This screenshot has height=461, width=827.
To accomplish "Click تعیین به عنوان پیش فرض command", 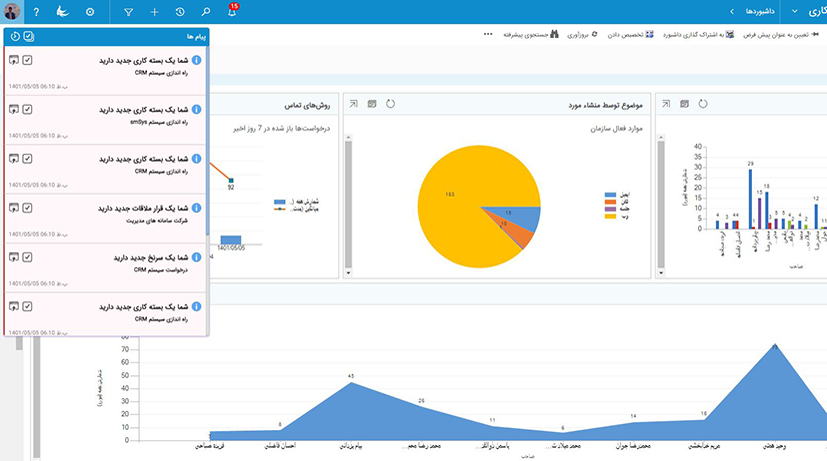I will click(x=776, y=35).
